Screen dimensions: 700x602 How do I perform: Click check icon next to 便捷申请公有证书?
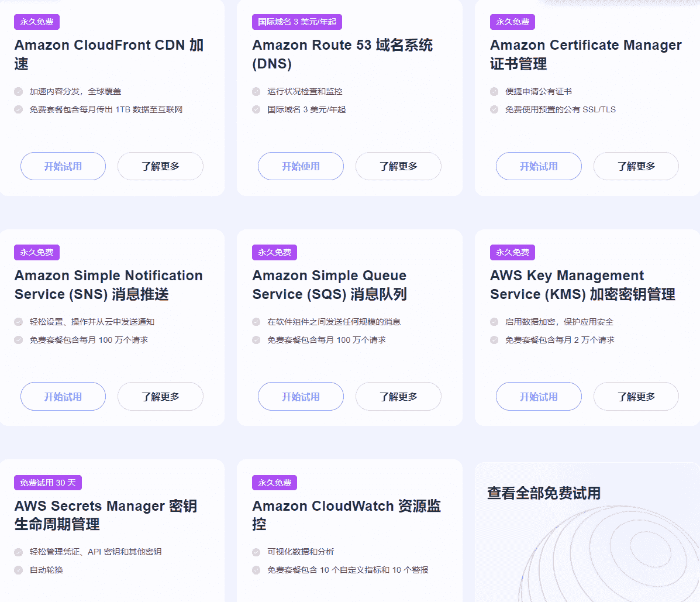click(x=494, y=91)
